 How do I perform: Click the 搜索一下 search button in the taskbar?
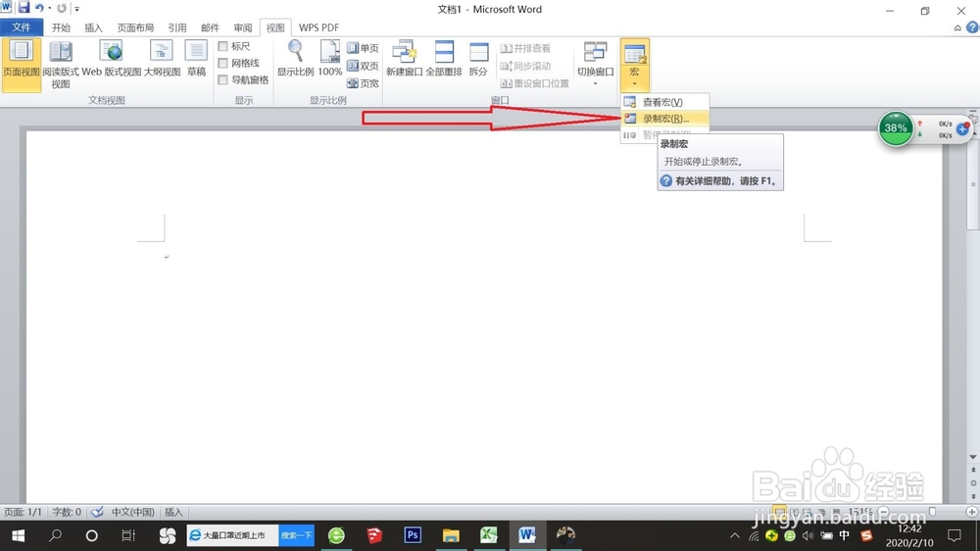pos(296,535)
